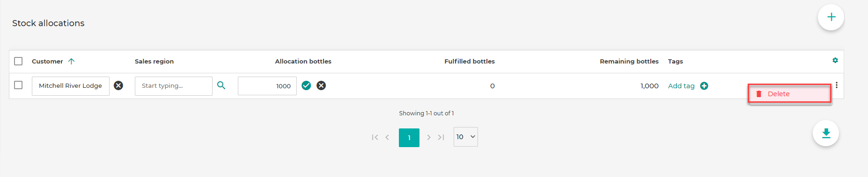Open the rows-per-page dropdown showing 10

[x=466, y=137]
